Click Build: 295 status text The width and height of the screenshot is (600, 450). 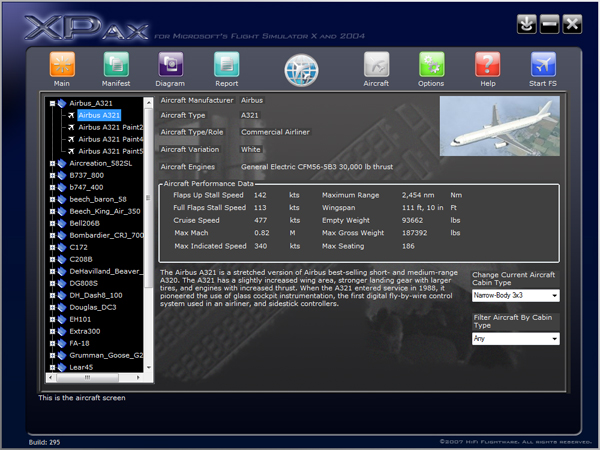(44, 442)
